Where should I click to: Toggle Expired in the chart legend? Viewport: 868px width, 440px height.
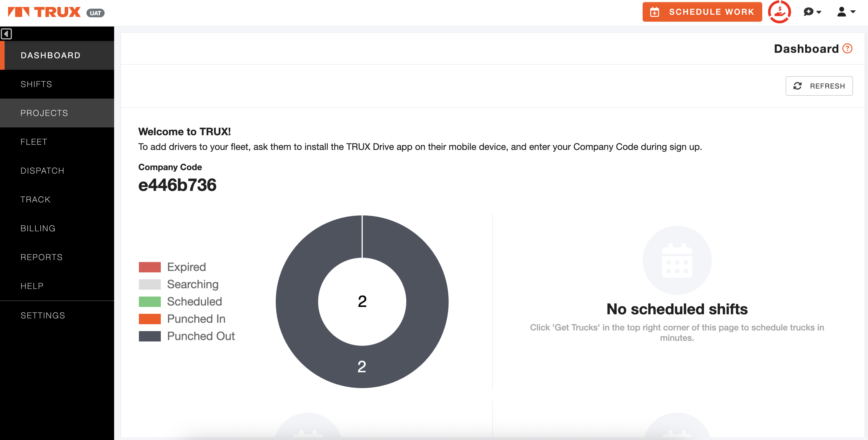coord(186,267)
